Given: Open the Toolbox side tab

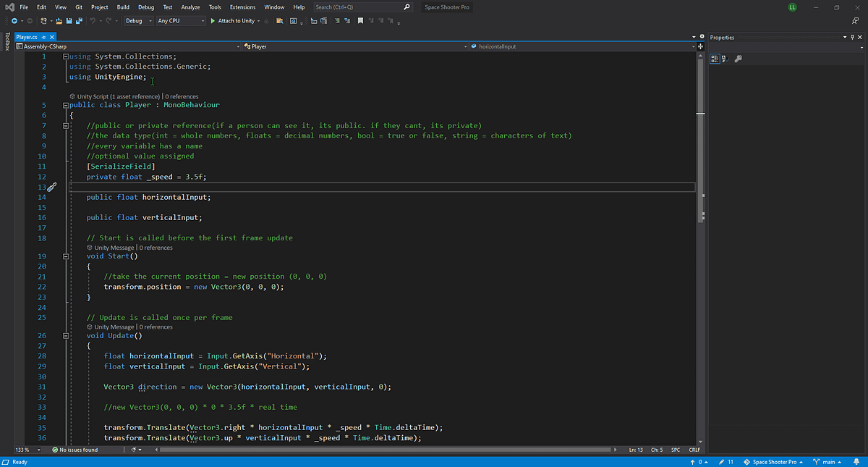Looking at the screenshot, I should click(x=7, y=43).
